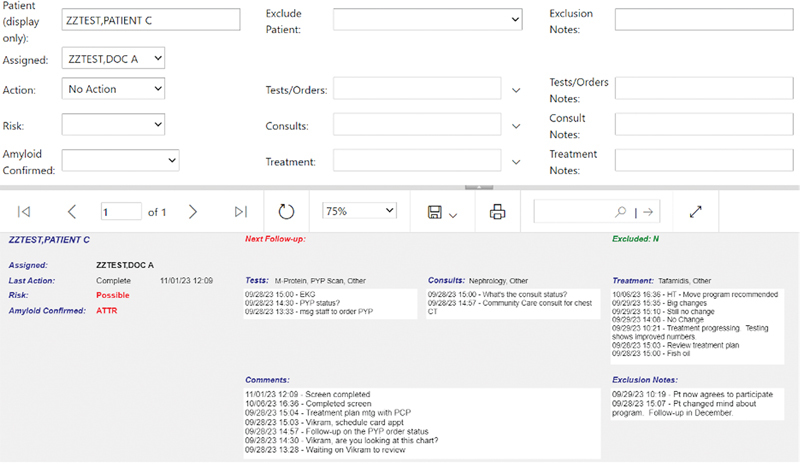Go to the next report page
The image size is (800, 464).
click(192, 211)
